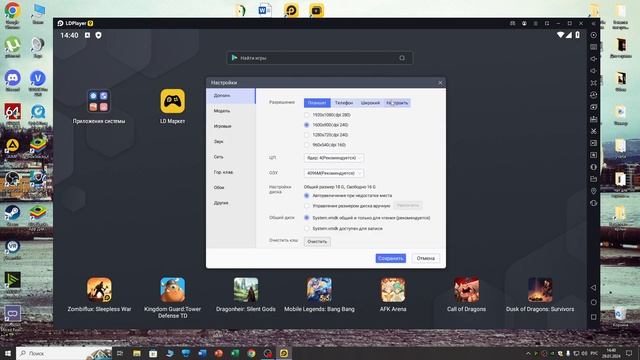640x360 pixels.
Task: Launch the LD Маркет app
Action: (173, 107)
